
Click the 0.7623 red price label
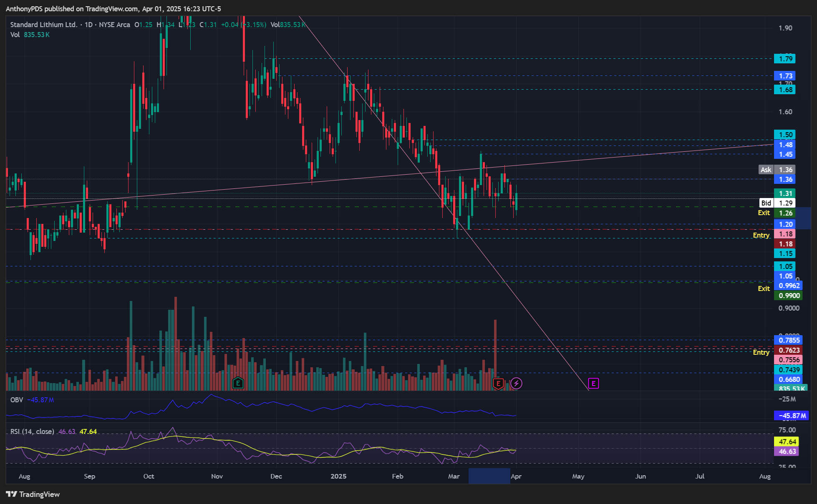point(788,350)
